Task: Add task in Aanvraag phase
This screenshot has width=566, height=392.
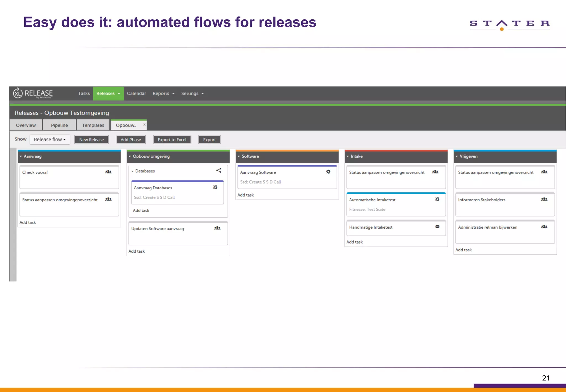Action: (28, 223)
